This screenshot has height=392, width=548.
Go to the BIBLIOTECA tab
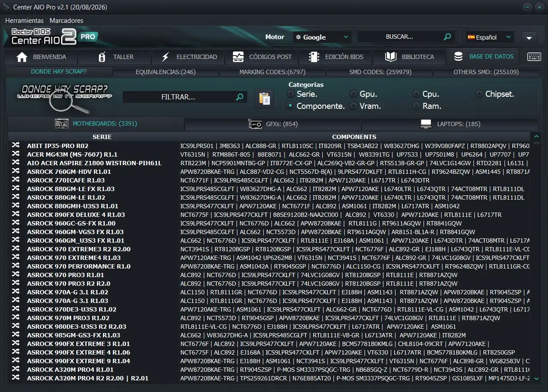pos(409,57)
